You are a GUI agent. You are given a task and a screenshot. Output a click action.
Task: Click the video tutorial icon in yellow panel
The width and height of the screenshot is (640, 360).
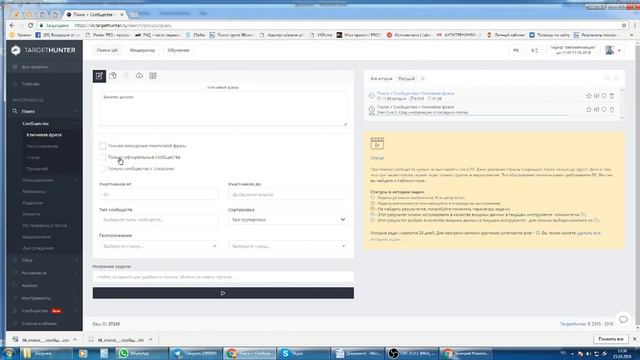pyautogui.click(x=377, y=144)
